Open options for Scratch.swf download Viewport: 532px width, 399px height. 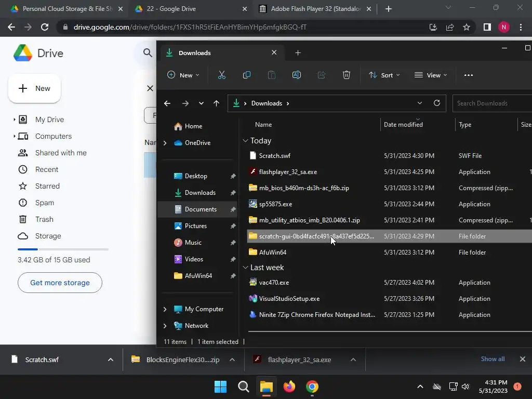[111, 360]
